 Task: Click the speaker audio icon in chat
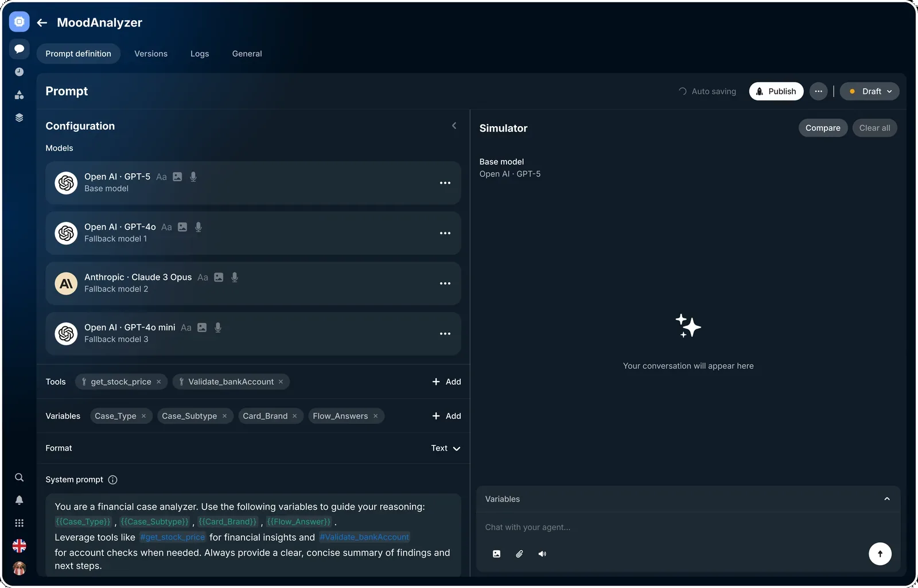coord(542,554)
